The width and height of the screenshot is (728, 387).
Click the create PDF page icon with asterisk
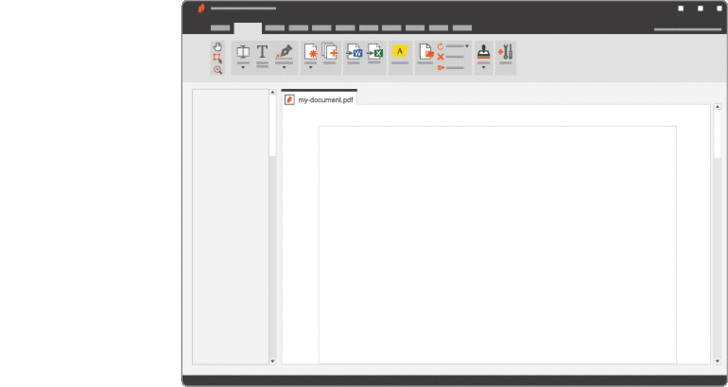[x=311, y=52]
